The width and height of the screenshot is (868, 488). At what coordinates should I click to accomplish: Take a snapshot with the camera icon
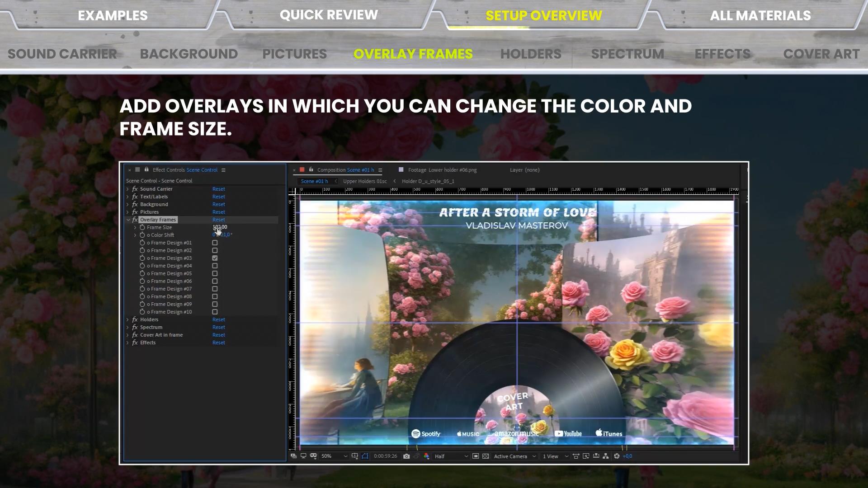pyautogui.click(x=406, y=456)
